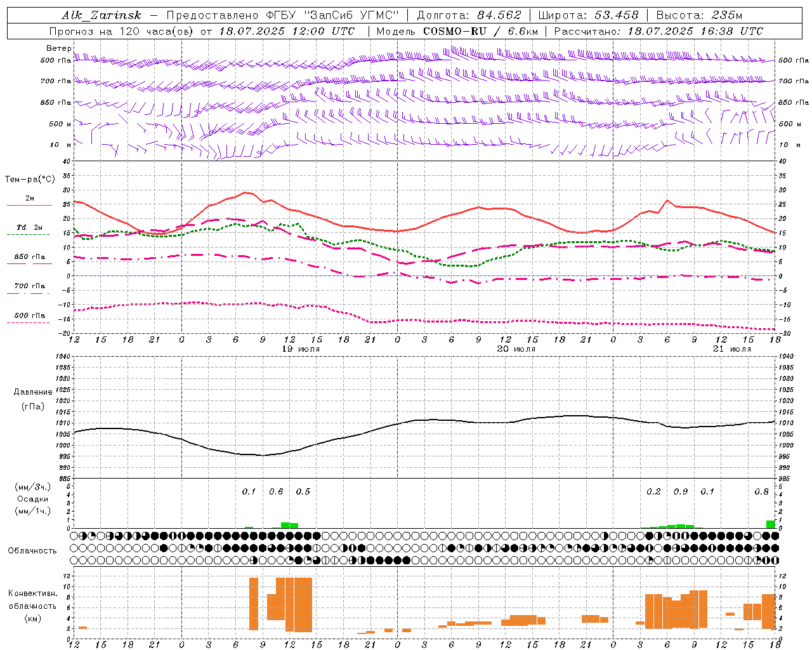Click the Тем-ра(°C) temperature panel label
Screen dimensions: 812x650
point(30,179)
